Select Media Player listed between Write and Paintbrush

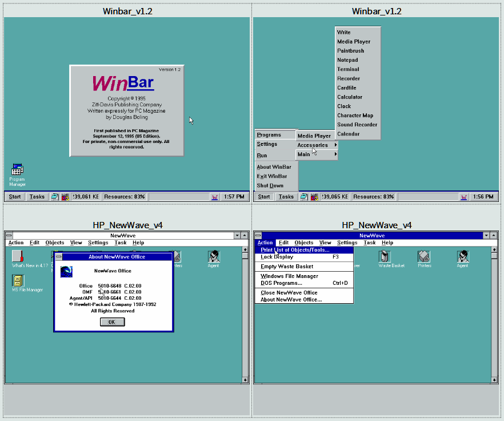tap(358, 42)
